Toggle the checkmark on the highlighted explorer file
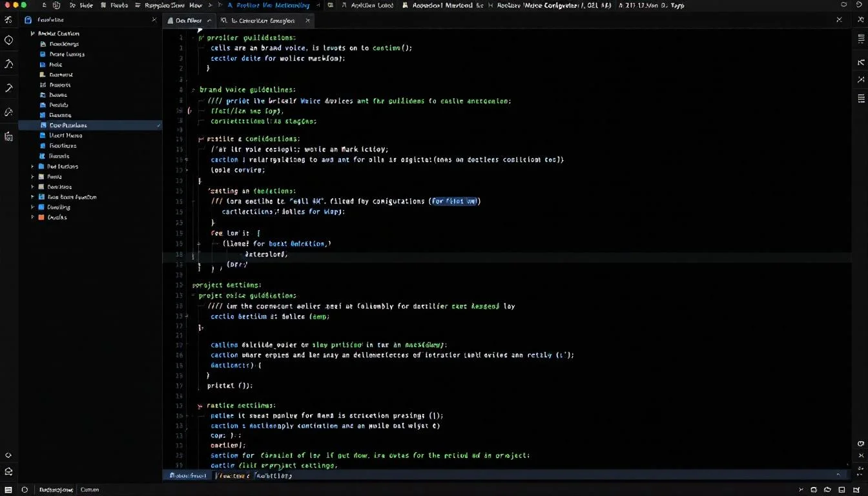The width and height of the screenshot is (868, 496). tap(159, 125)
